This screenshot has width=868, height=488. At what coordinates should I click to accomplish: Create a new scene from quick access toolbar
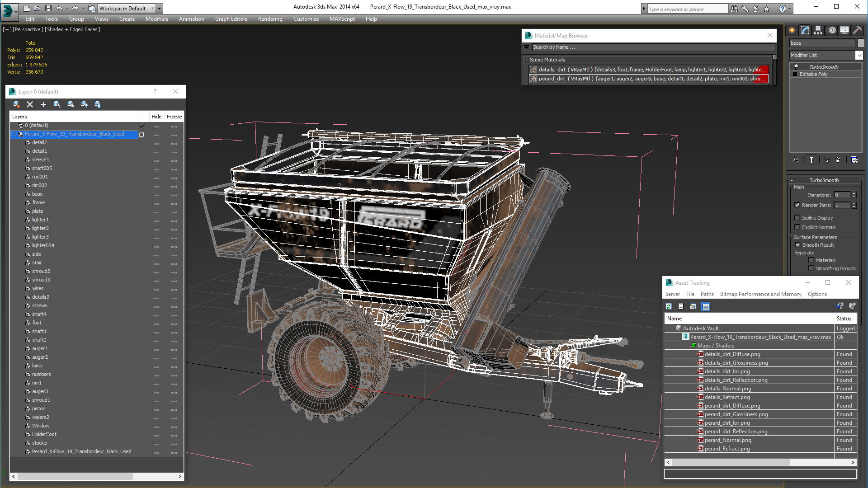[x=27, y=8]
